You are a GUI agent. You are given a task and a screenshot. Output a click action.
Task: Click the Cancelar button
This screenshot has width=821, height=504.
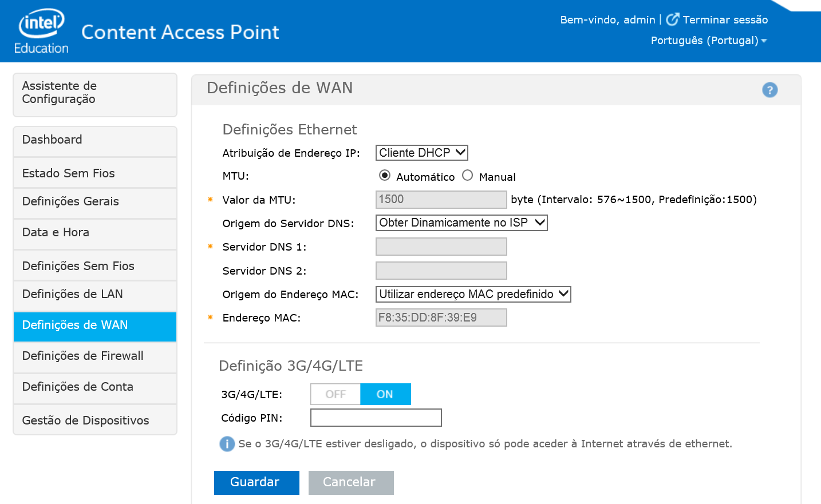[x=351, y=482]
